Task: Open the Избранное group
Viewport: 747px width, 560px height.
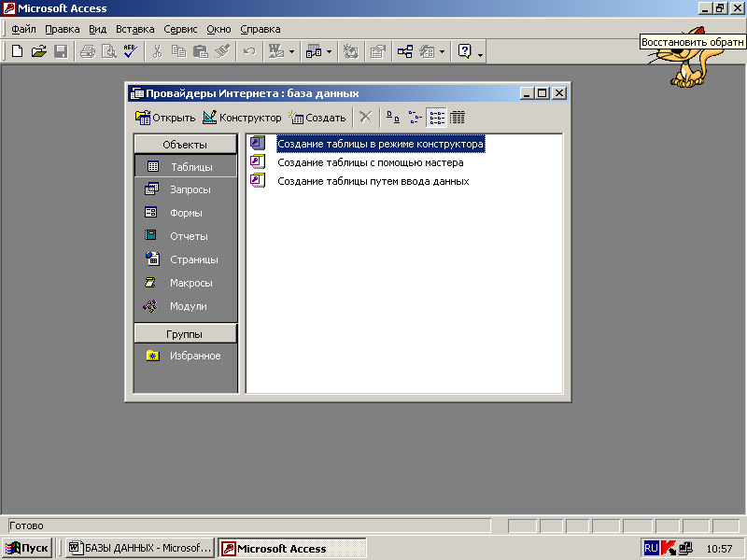Action: pos(185,356)
